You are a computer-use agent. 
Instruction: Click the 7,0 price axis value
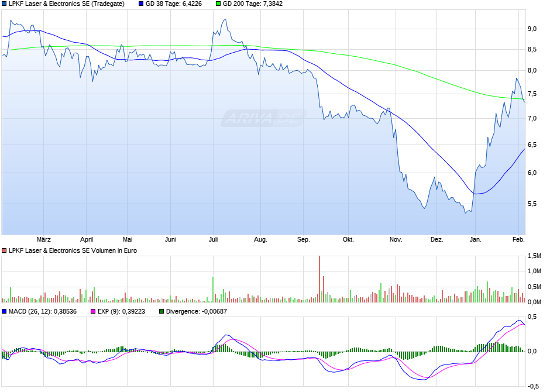coord(532,119)
